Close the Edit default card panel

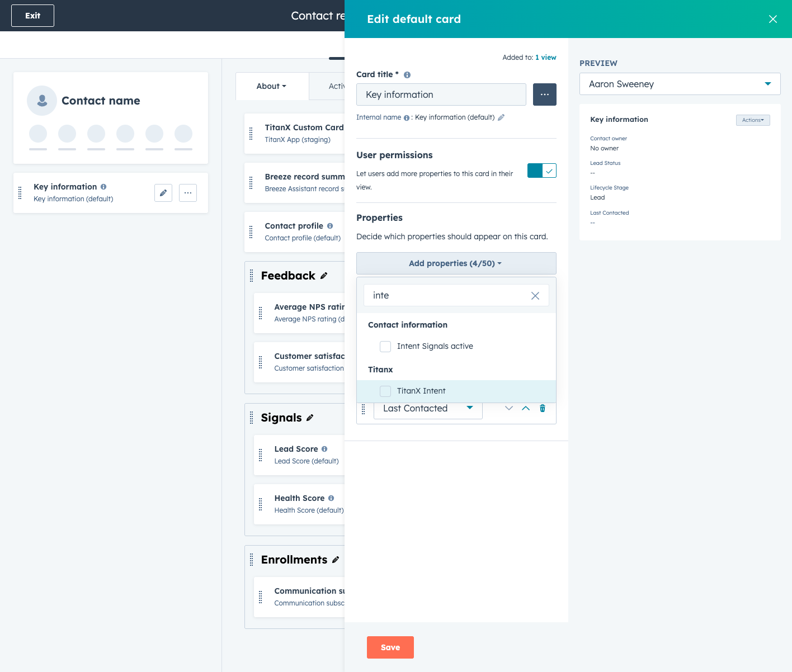click(772, 19)
